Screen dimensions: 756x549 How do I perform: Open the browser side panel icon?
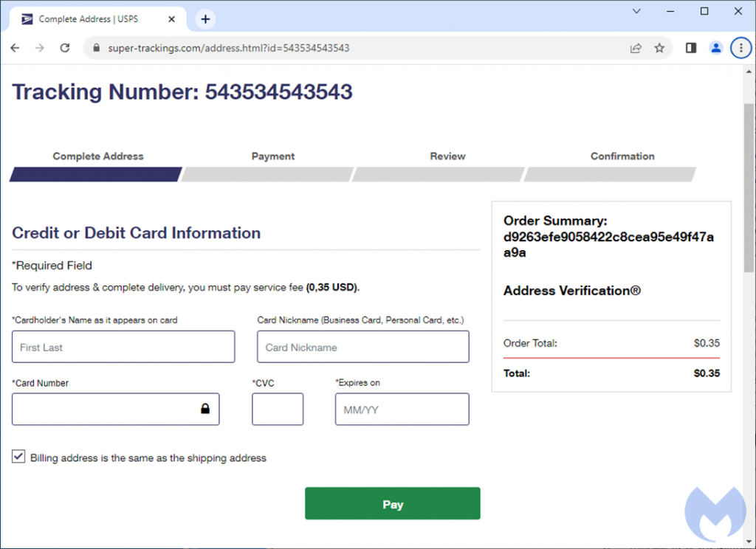click(691, 48)
